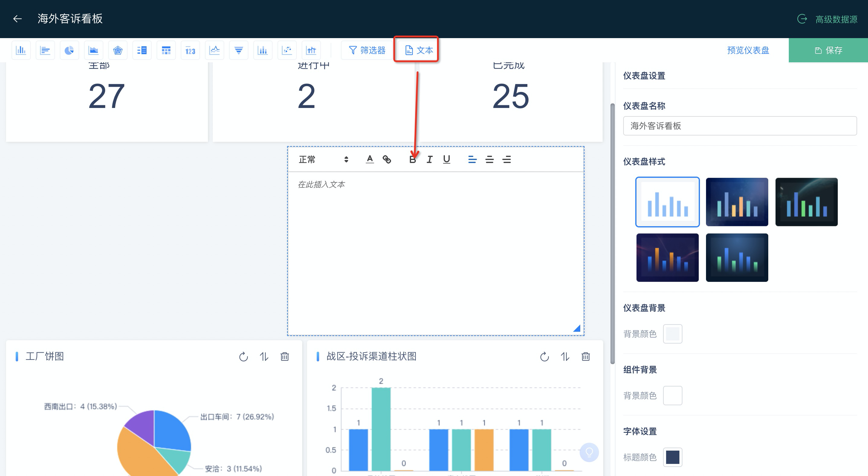Toggle bold formatting in text editor

(x=413, y=159)
